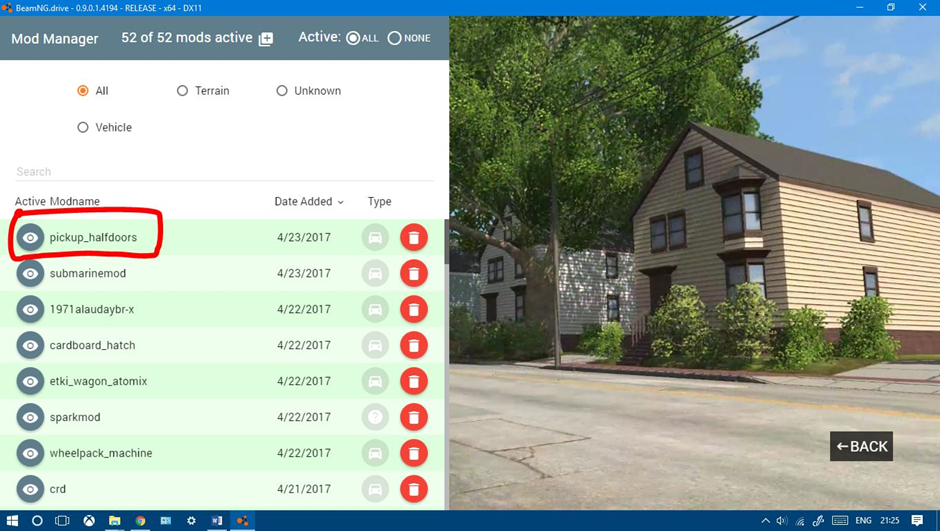This screenshot has height=531, width=940.
Task: Open the Action Center notifications
Action: [x=917, y=521]
